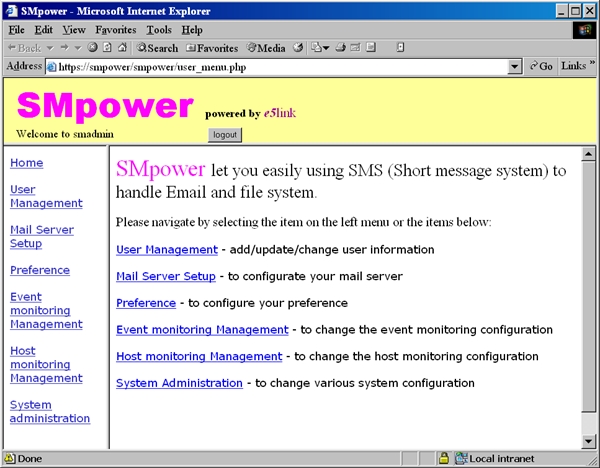Viewport: 600px width, 468px height.
Task: Click the History toolbar icon
Action: pos(298,47)
